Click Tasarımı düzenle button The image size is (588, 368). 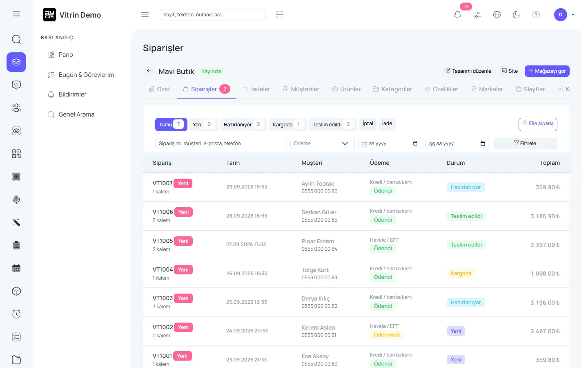(x=468, y=71)
